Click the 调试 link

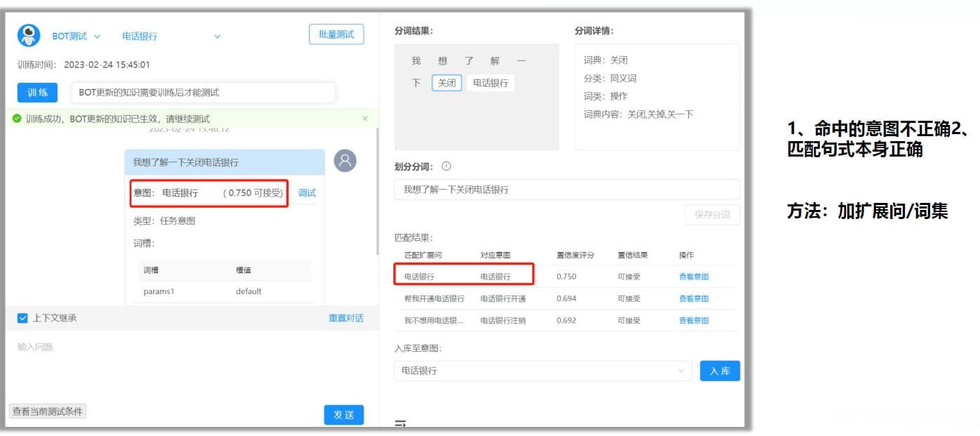(x=307, y=193)
